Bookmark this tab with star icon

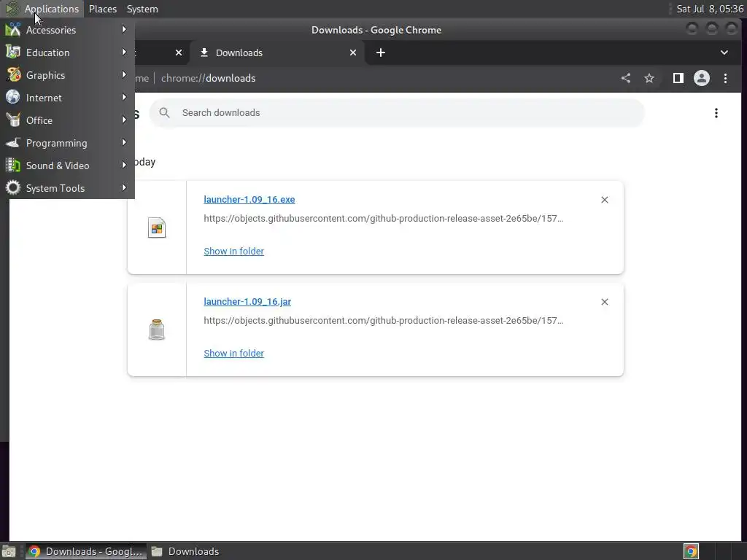point(649,78)
